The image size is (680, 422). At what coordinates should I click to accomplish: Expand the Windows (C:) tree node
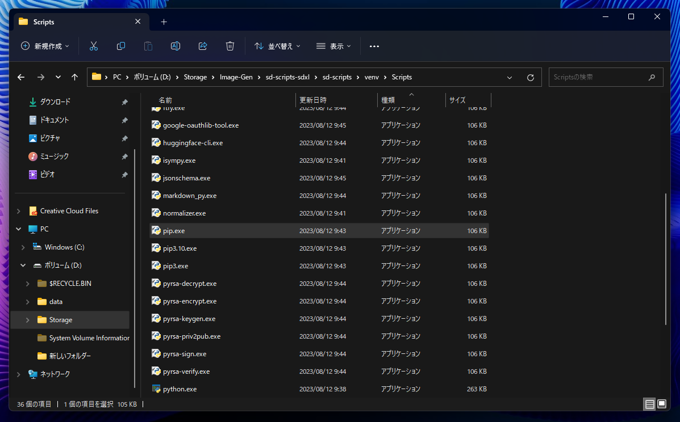tap(23, 247)
